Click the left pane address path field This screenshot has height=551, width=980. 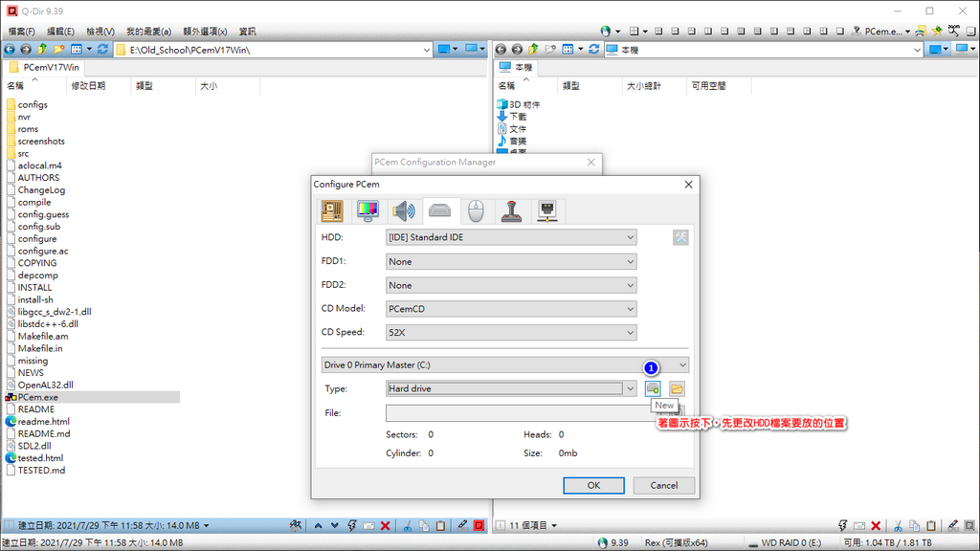point(273,50)
